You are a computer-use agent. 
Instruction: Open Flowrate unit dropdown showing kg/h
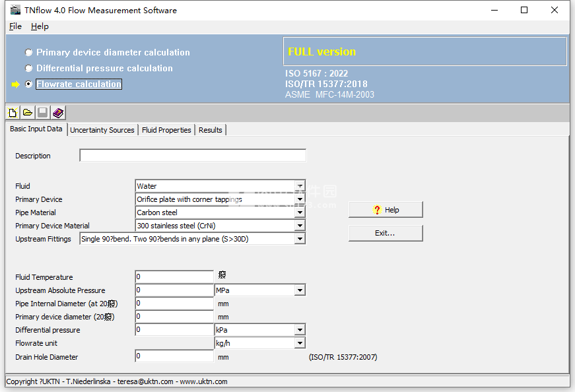coord(300,343)
